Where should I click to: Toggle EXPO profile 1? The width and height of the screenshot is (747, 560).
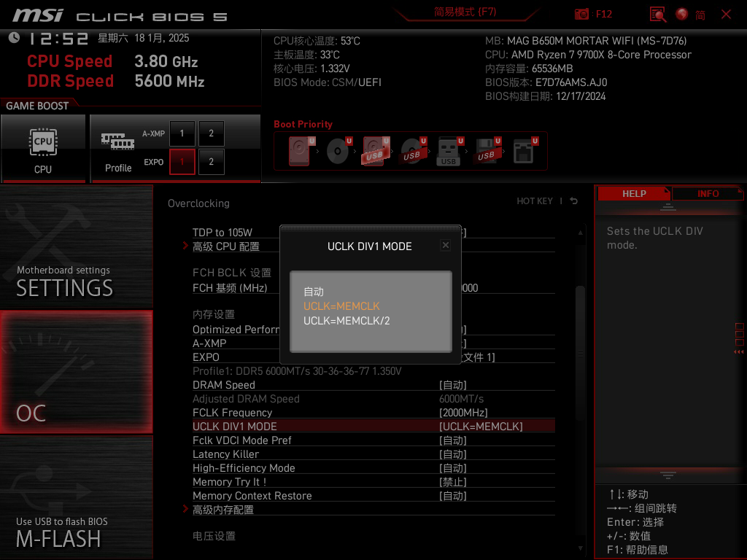[182, 161]
